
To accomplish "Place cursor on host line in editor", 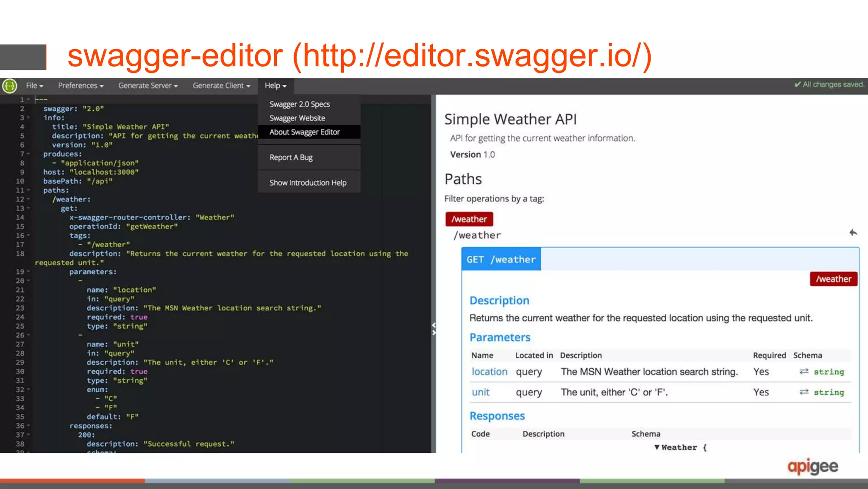I will click(x=91, y=172).
